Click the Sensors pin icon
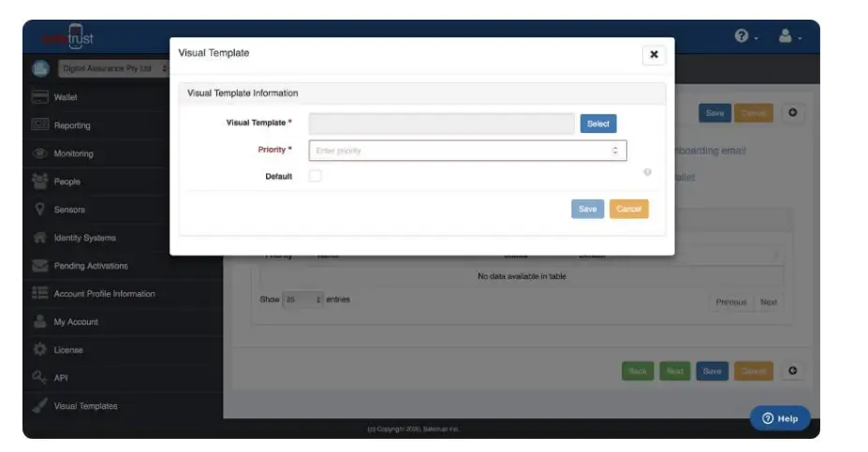This screenshot has height=452, width=868. pos(40,209)
